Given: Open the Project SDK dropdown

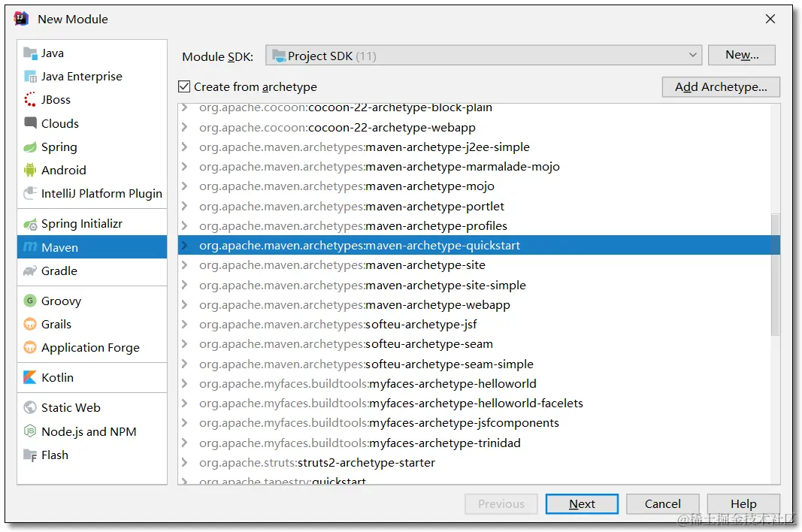Looking at the screenshot, I should pos(693,54).
